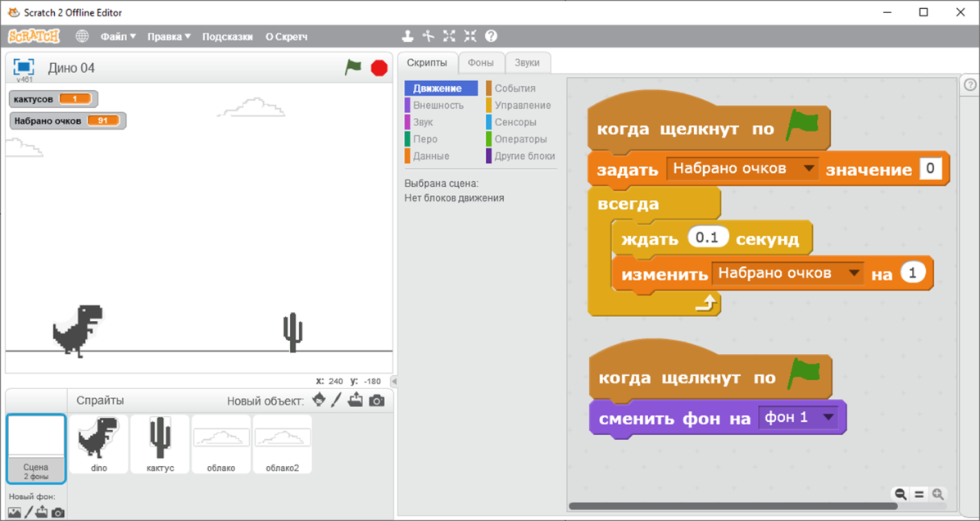
Task: Open the Правка menu
Action: point(169,36)
